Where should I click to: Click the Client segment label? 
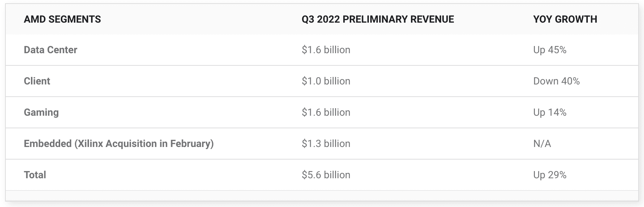pos(37,81)
